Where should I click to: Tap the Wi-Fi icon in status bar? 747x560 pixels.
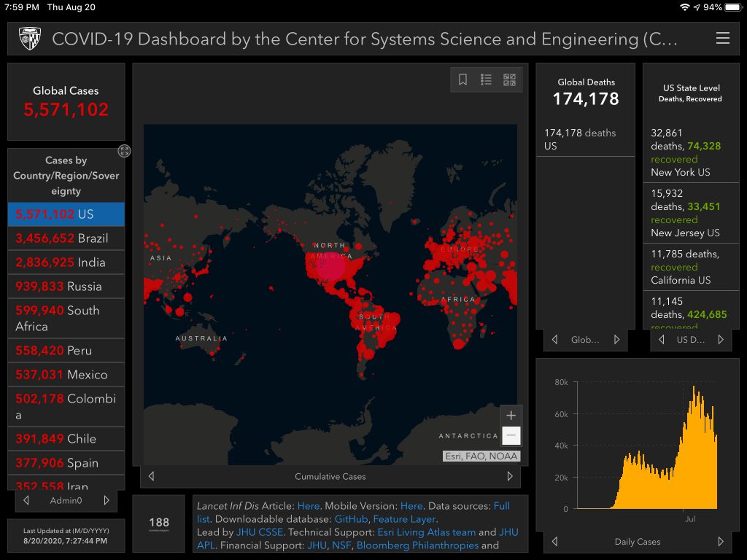(x=685, y=7)
